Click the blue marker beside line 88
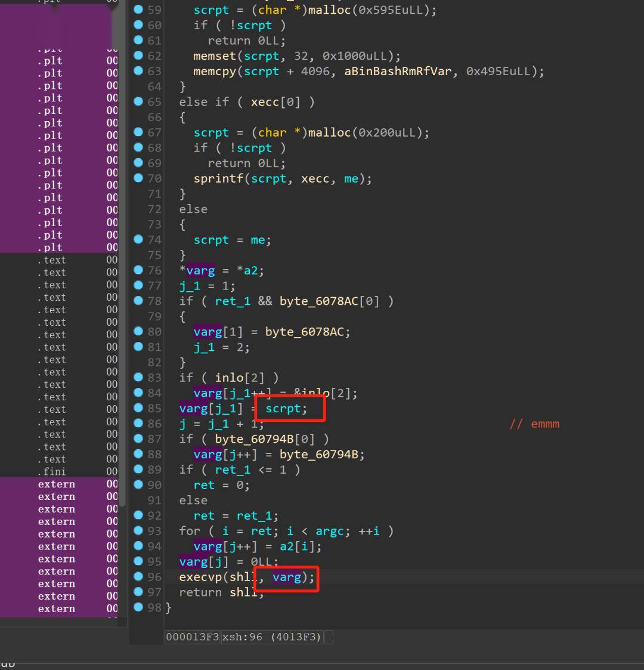Screen dimensions: 644x670 [x=138, y=454]
